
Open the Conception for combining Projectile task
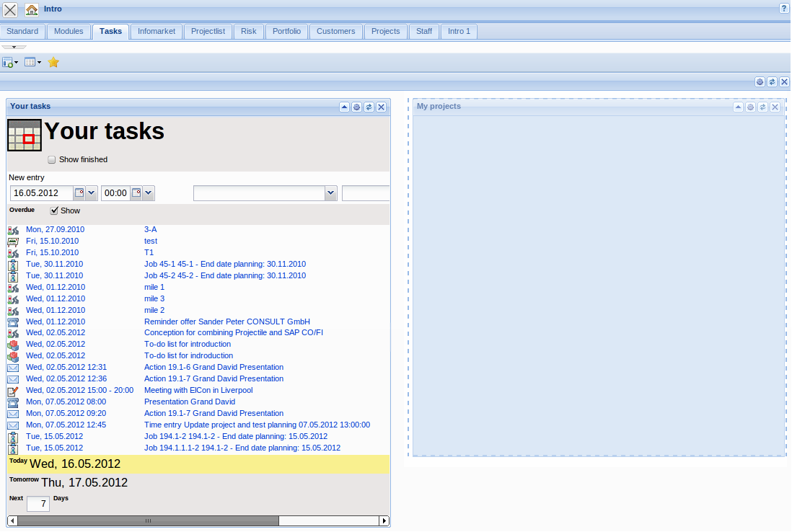coord(233,332)
